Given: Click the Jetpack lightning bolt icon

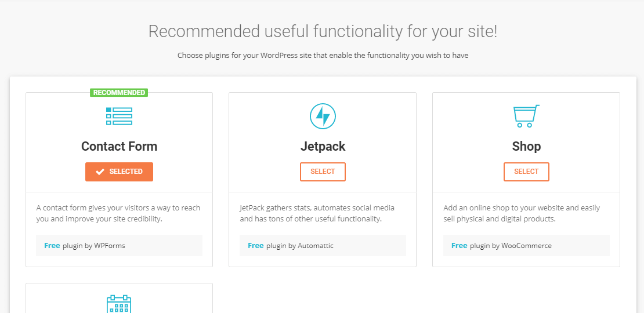Looking at the screenshot, I should pos(323,117).
